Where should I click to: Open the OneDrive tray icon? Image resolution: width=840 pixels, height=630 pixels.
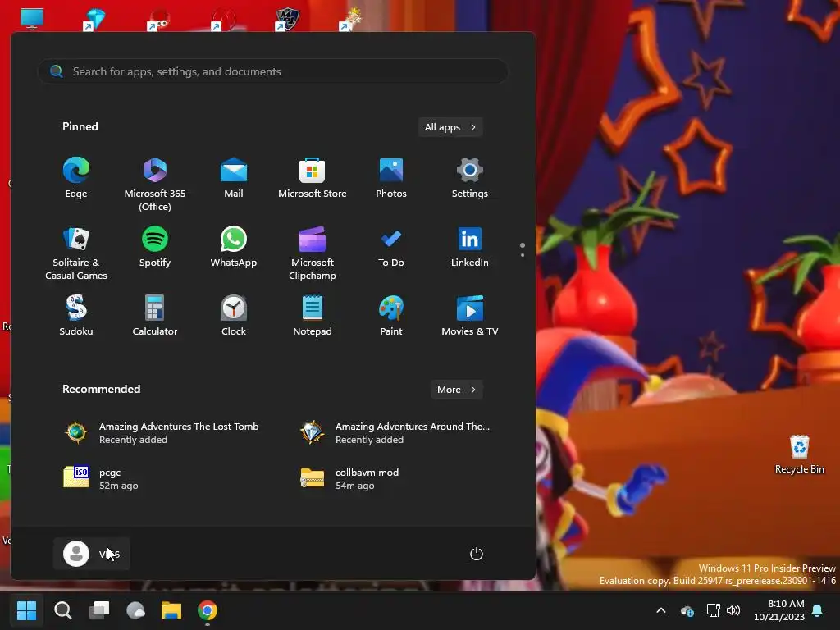687,610
